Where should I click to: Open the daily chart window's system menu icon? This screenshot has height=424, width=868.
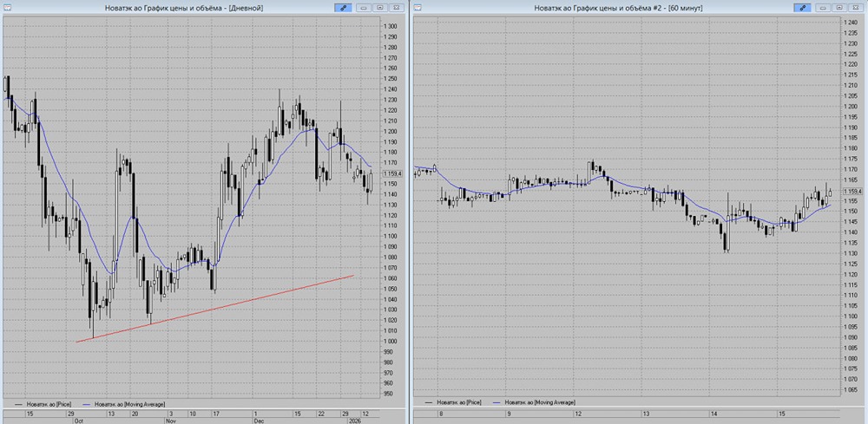click(x=6, y=8)
